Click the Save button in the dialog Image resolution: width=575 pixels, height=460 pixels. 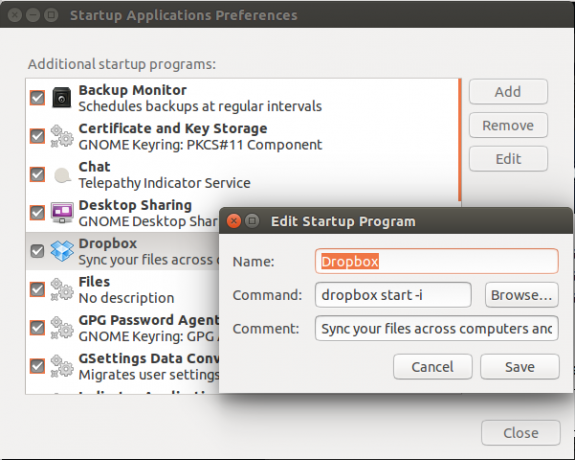(x=520, y=366)
